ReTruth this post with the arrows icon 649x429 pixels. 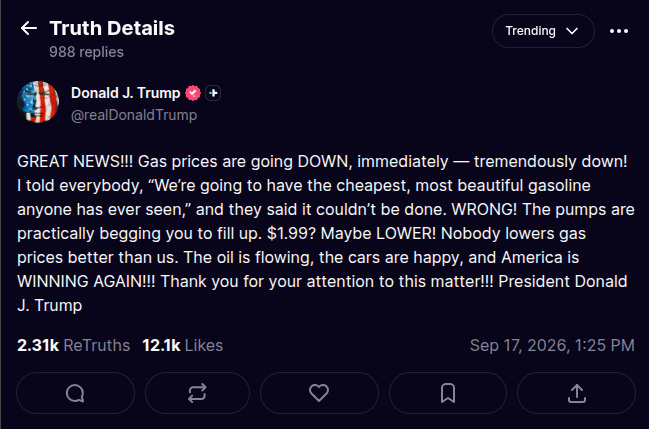click(x=197, y=393)
